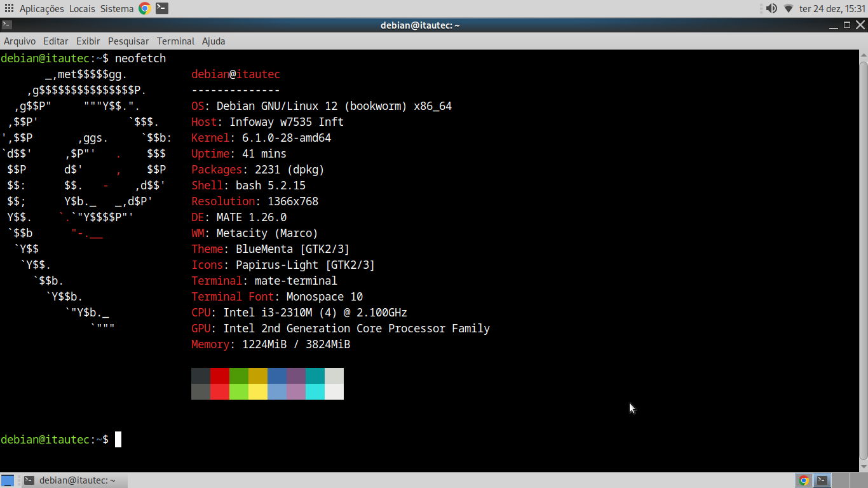Switch to Chrome via bottom panel icon
868x488 pixels.
point(804,480)
